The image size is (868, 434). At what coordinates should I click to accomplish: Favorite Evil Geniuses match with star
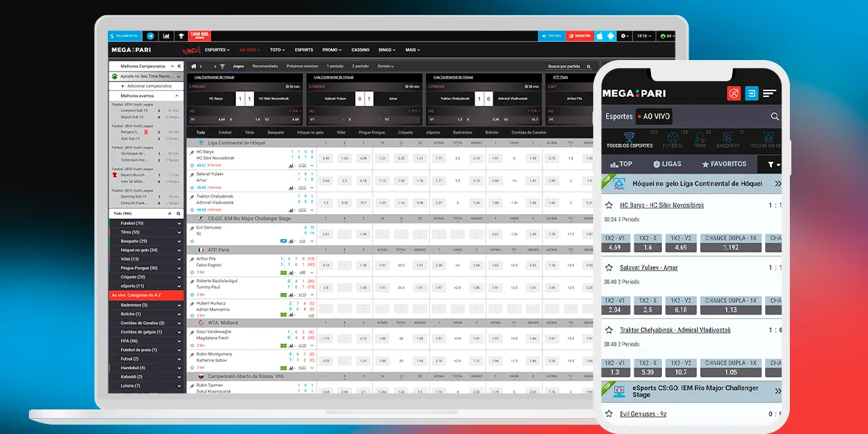tap(192, 241)
